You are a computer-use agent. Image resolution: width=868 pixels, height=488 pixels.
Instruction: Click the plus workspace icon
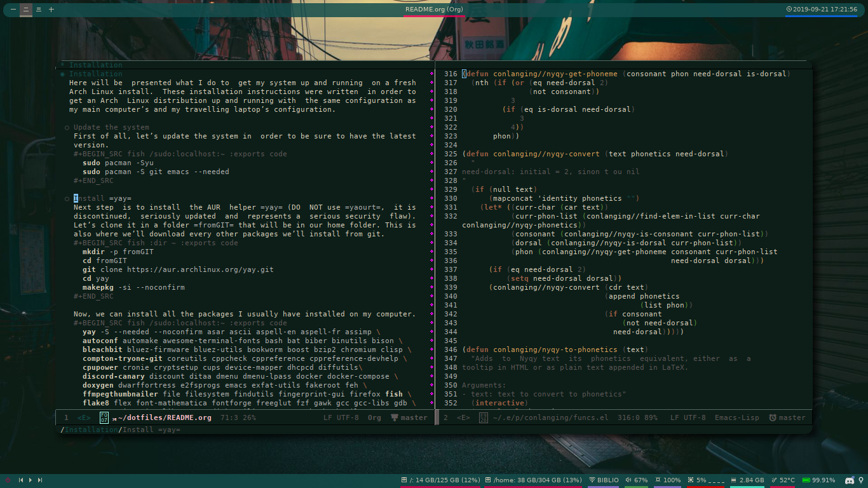click(51, 10)
